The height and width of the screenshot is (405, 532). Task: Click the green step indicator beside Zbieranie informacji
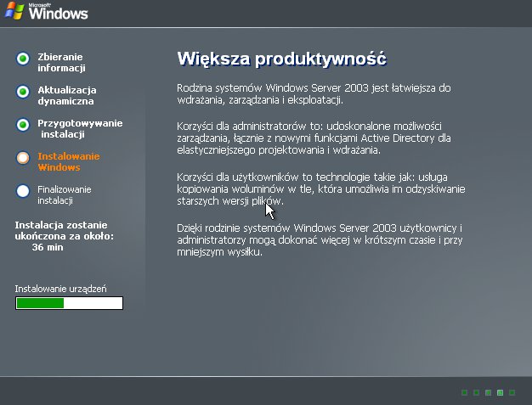[x=23, y=59]
